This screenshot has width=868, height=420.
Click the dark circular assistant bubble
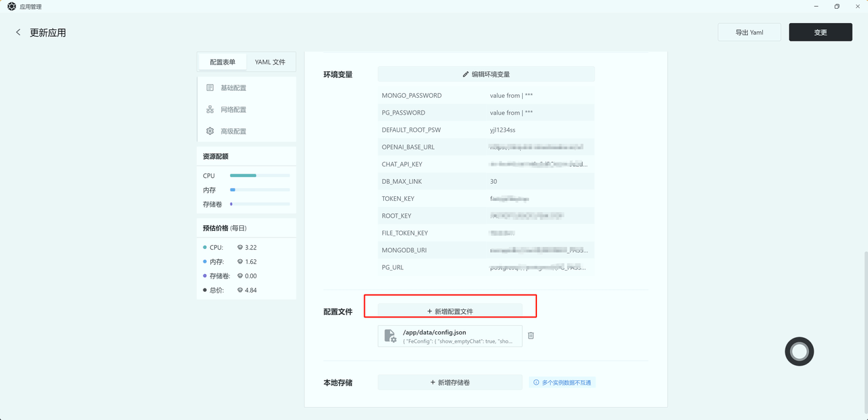[x=799, y=351]
